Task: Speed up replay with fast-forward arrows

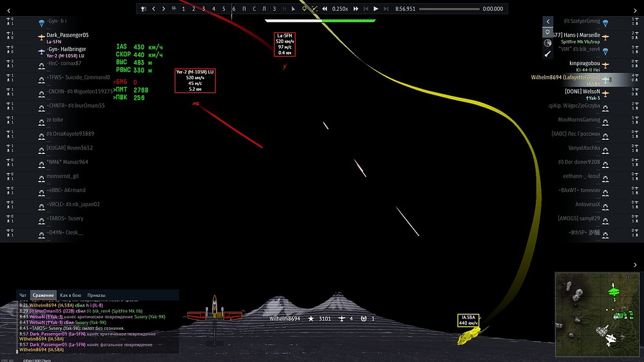Action: pyautogui.click(x=355, y=8)
